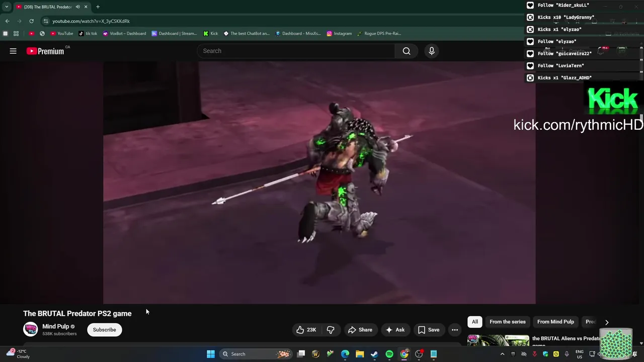The height and width of the screenshot is (362, 644).
Task: Open Spotify from the taskbar
Action: (389, 354)
